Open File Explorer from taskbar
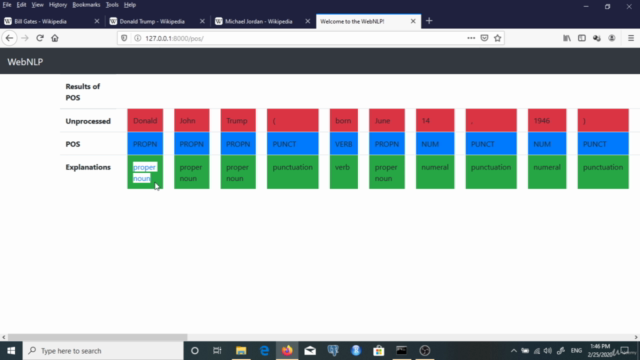Image resolution: width=640 pixels, height=360 pixels. [241, 351]
